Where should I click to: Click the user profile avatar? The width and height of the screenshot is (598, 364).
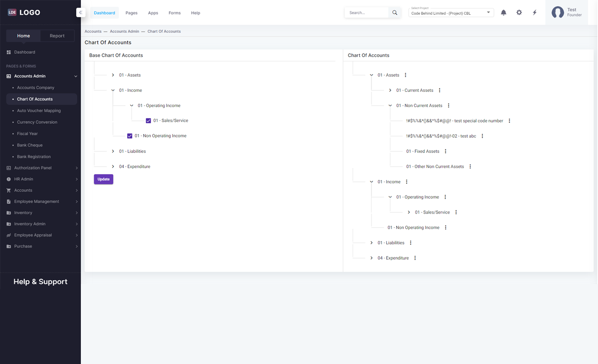pos(558,12)
